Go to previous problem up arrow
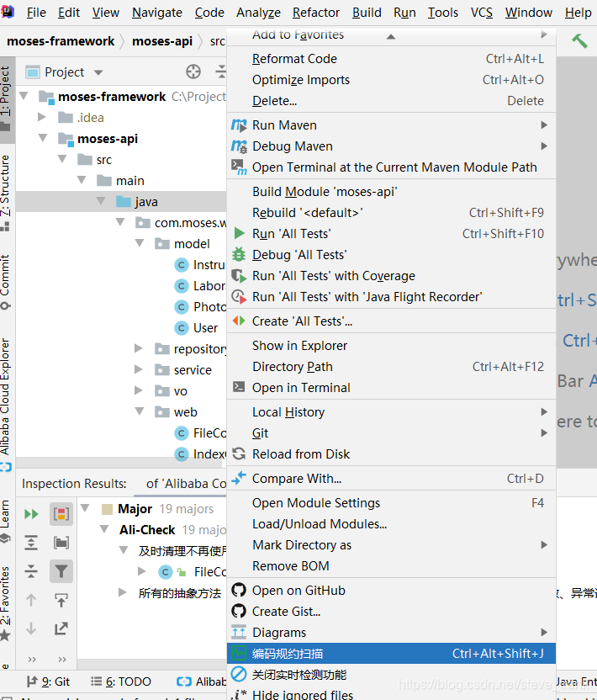 [x=31, y=600]
